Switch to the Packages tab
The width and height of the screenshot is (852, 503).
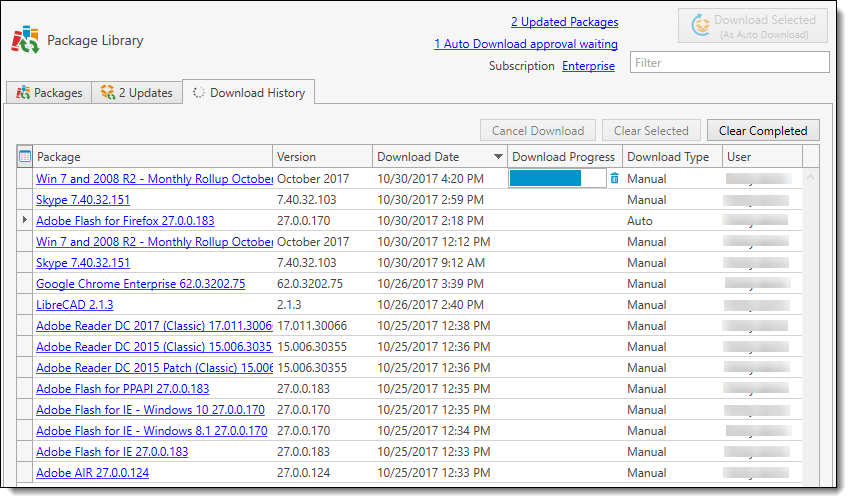point(48,93)
